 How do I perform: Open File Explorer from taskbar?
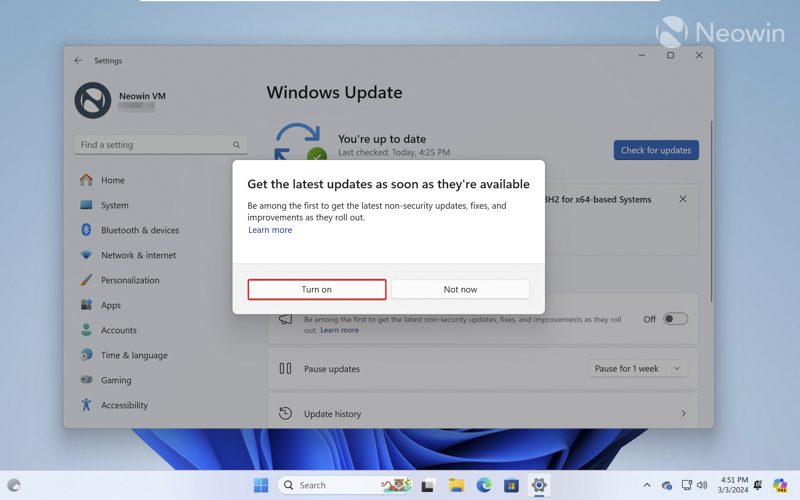click(456, 485)
